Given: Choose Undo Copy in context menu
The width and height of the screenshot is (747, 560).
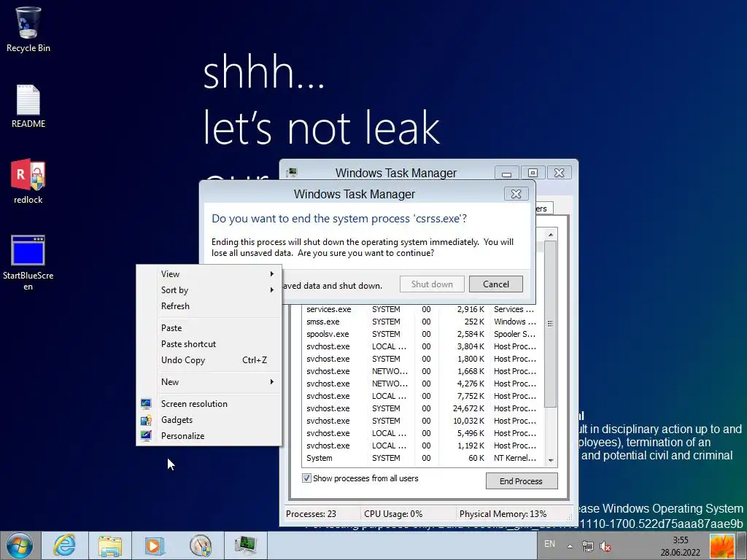Looking at the screenshot, I should pyautogui.click(x=209, y=360).
